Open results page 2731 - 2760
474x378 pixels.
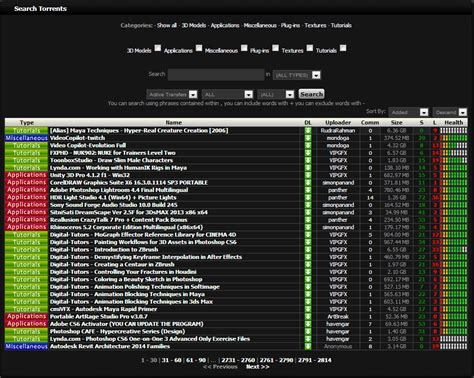(238, 360)
